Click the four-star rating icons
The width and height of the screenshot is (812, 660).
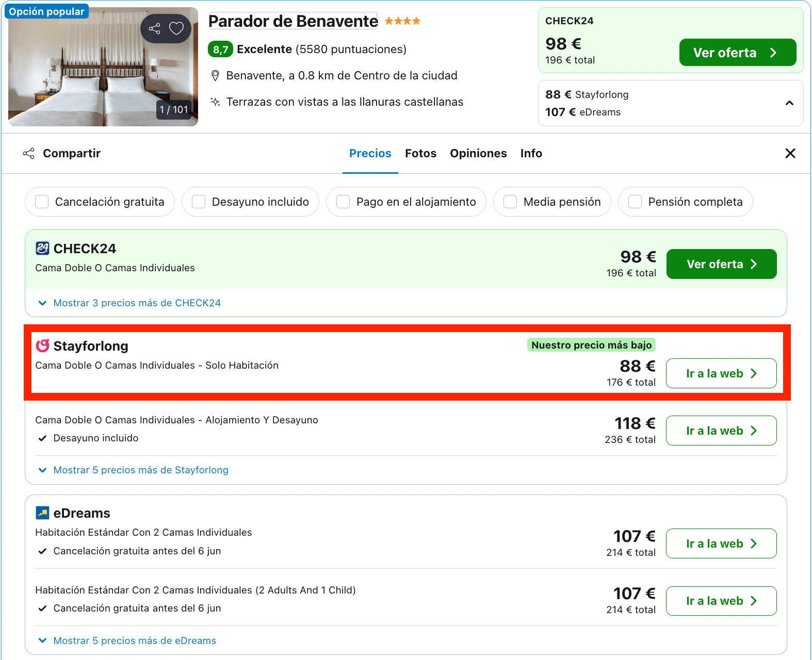pos(402,21)
